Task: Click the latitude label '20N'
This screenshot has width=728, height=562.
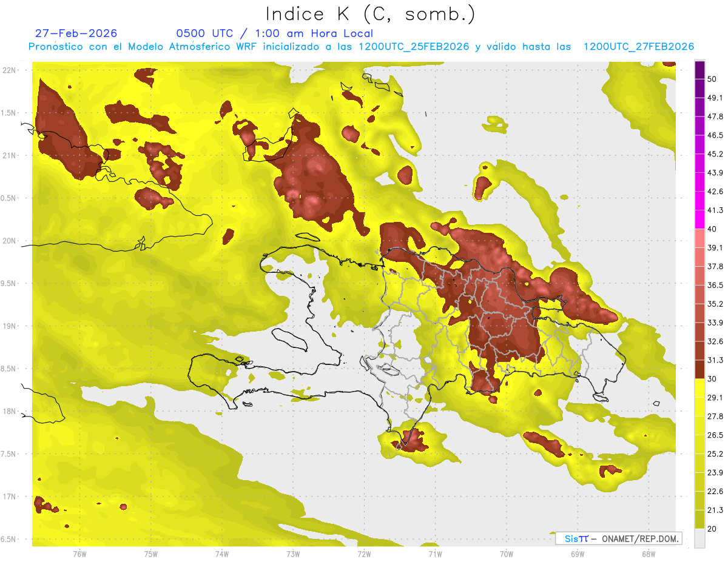Action: point(9,241)
